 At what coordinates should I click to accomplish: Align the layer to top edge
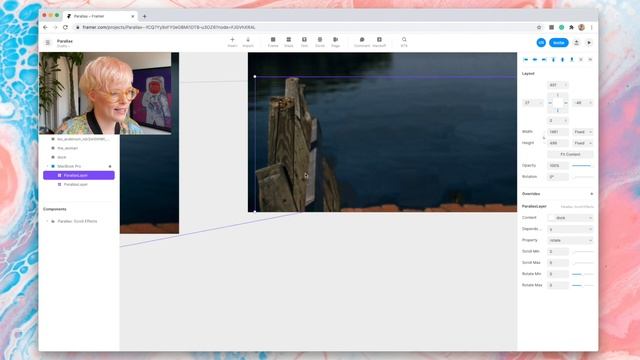pos(553,60)
